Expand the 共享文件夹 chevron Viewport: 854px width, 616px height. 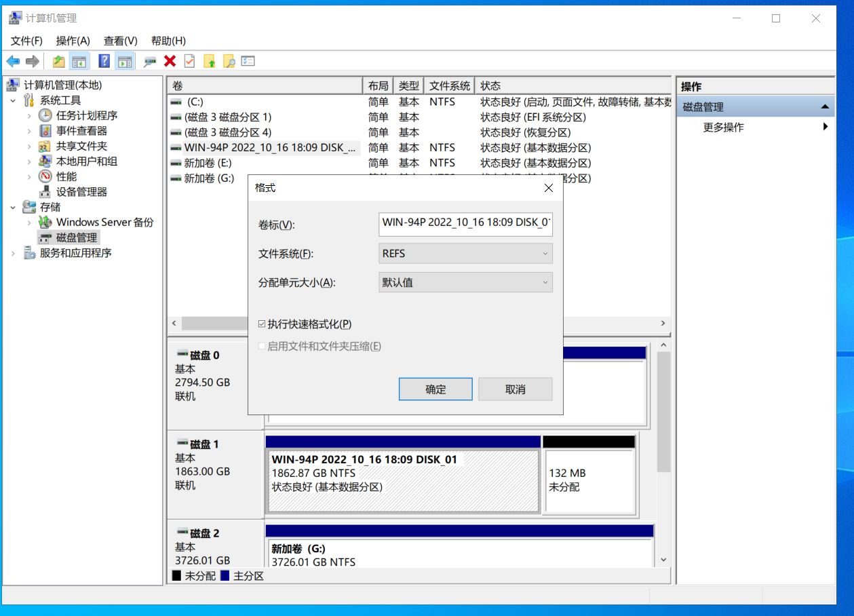29,146
